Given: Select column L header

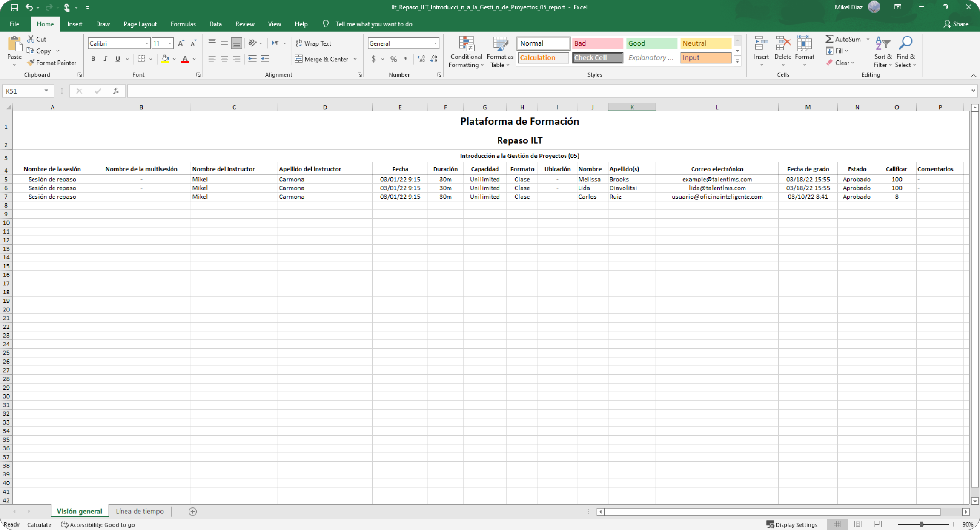Looking at the screenshot, I should (x=717, y=107).
